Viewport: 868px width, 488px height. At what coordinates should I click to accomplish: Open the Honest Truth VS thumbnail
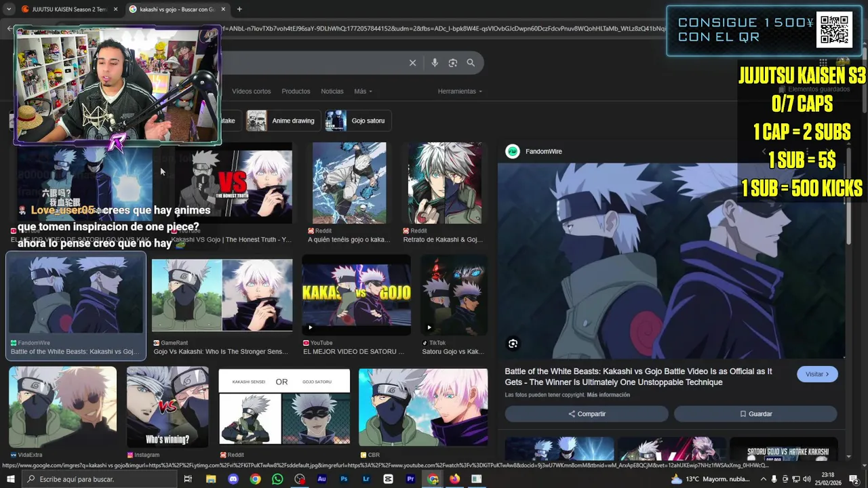click(233, 183)
